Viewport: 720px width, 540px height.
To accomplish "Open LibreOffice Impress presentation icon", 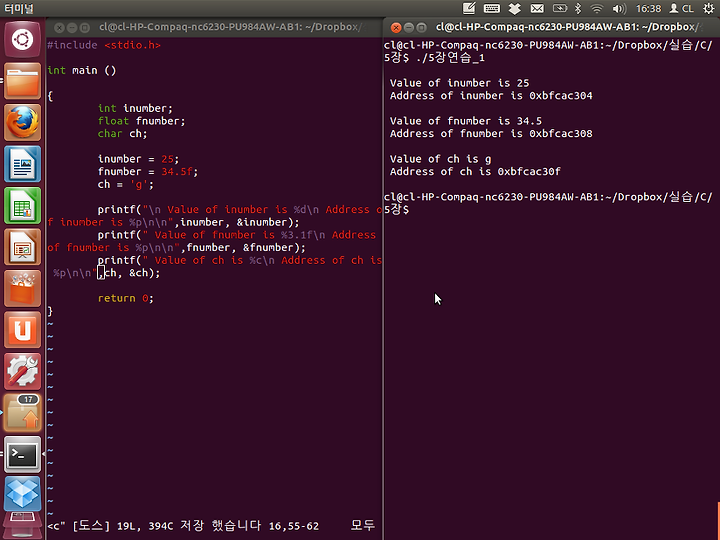I will pos(22,247).
